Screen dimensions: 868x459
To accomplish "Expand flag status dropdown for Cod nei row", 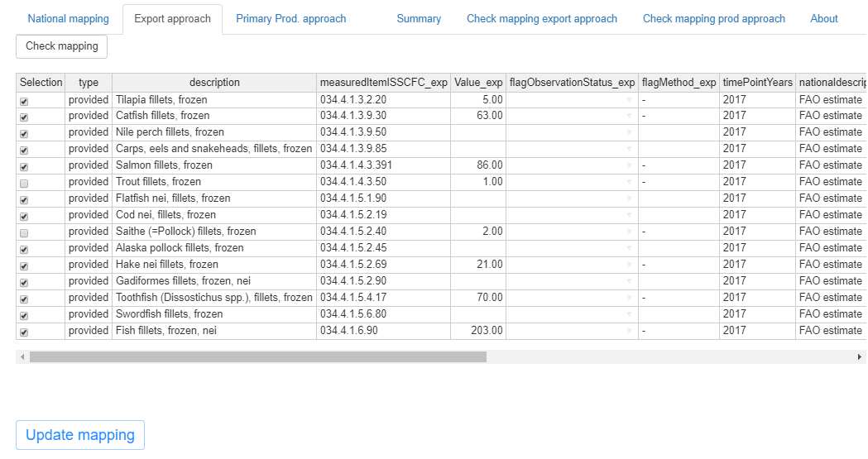I will pyautogui.click(x=629, y=215).
